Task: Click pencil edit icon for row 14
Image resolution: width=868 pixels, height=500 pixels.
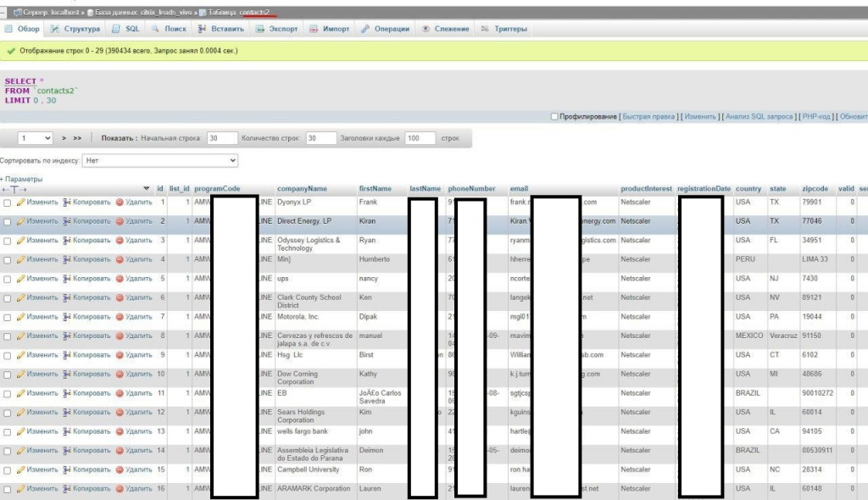Action: pos(20,450)
